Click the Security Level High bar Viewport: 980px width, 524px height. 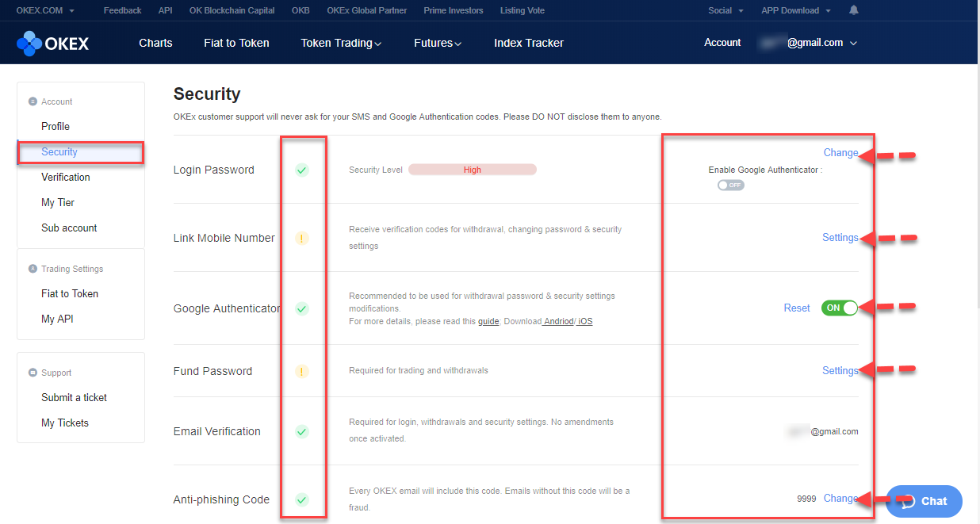click(473, 170)
